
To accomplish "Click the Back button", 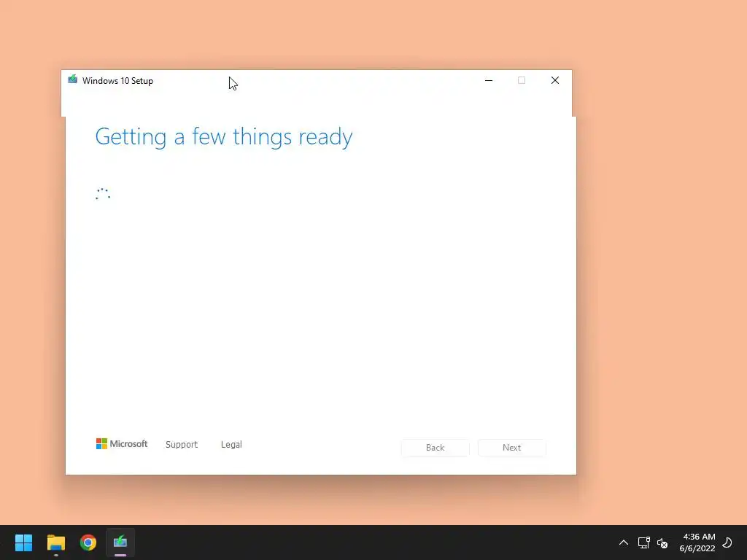I will click(x=435, y=448).
